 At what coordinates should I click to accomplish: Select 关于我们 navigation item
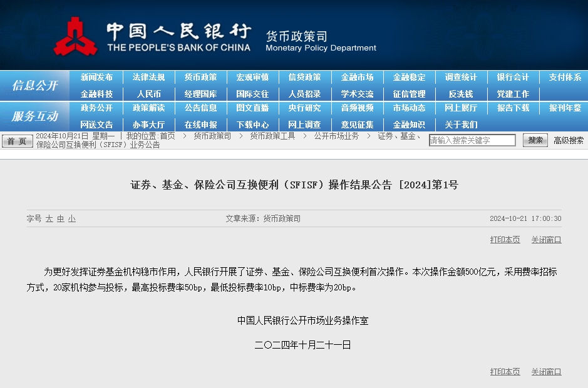(x=461, y=125)
